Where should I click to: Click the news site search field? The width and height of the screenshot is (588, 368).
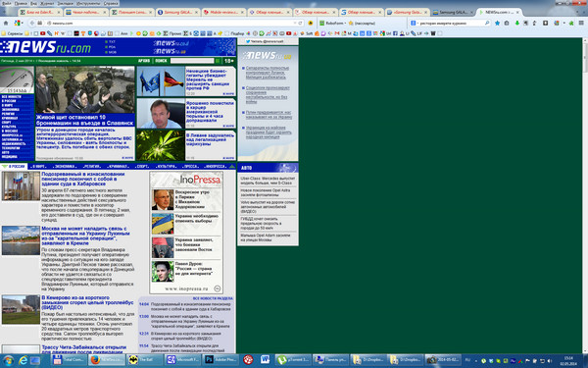[x=192, y=61]
